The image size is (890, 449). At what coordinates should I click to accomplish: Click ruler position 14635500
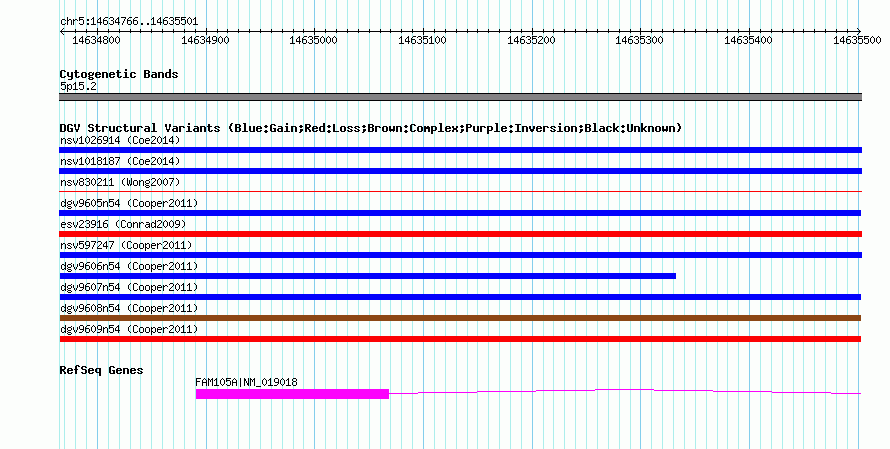pyautogui.click(x=857, y=40)
